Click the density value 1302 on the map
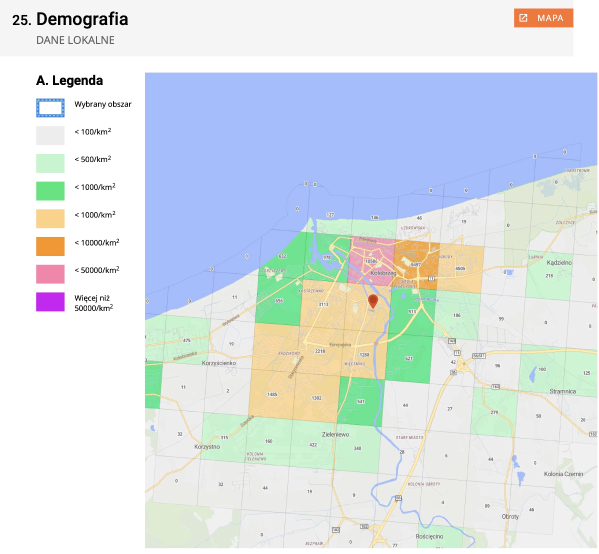 click(317, 398)
